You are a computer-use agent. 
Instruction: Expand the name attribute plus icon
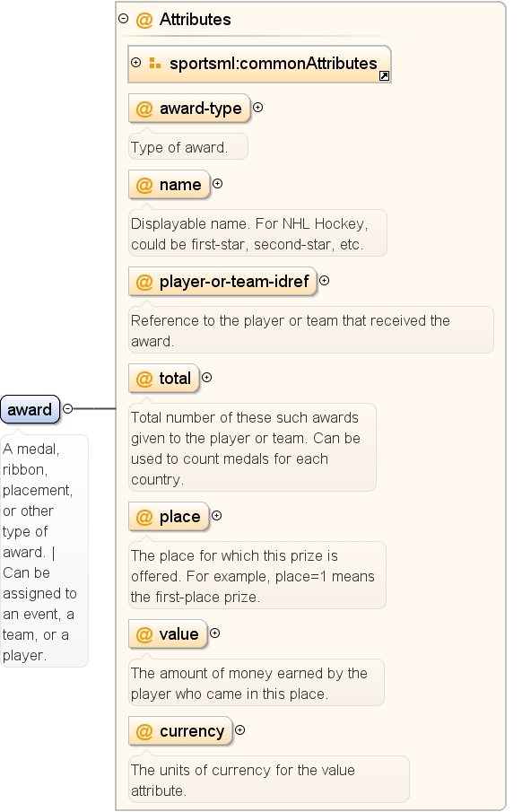click(x=217, y=184)
